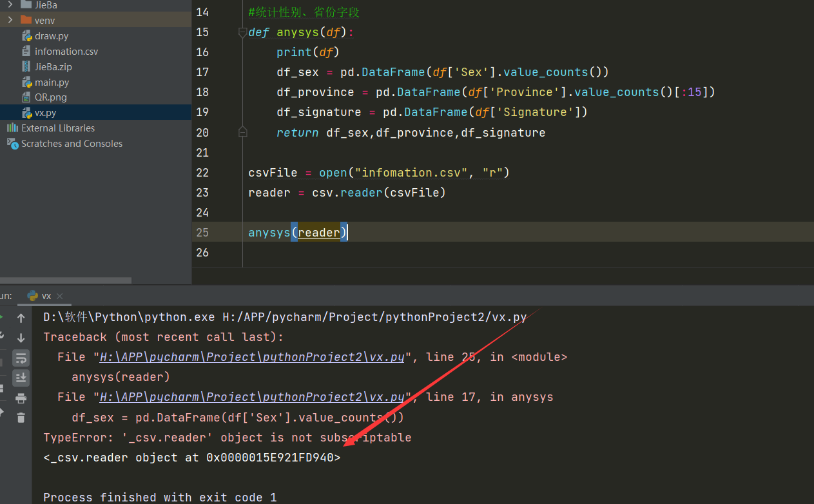Image resolution: width=814 pixels, height=504 pixels.
Task: Follow vx.py link for line 17 traceback
Action: [251, 397]
